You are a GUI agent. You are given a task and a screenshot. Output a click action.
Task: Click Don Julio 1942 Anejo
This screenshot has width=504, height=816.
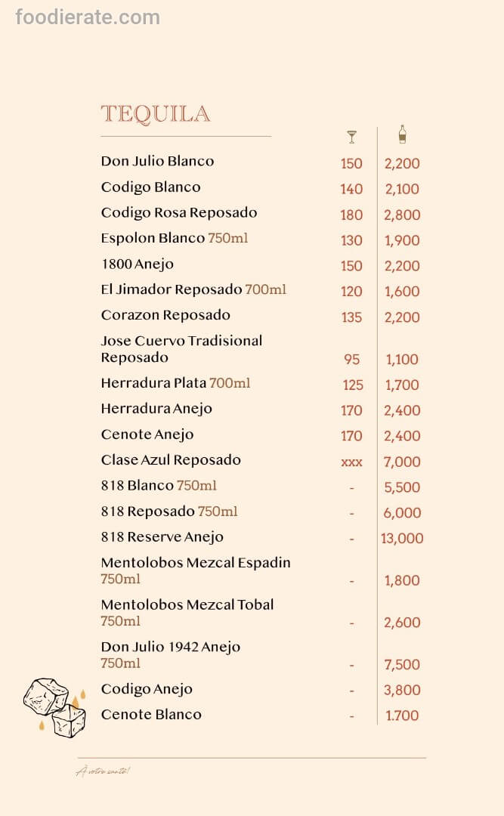(x=171, y=654)
